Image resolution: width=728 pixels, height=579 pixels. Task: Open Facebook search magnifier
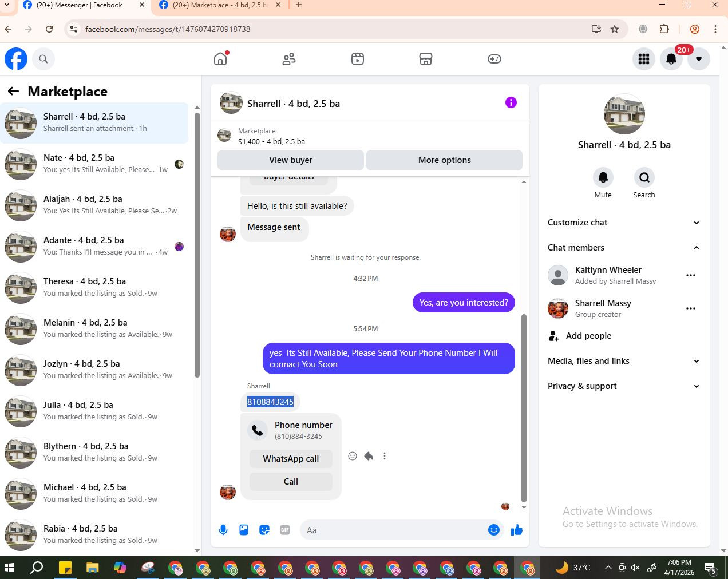point(43,58)
